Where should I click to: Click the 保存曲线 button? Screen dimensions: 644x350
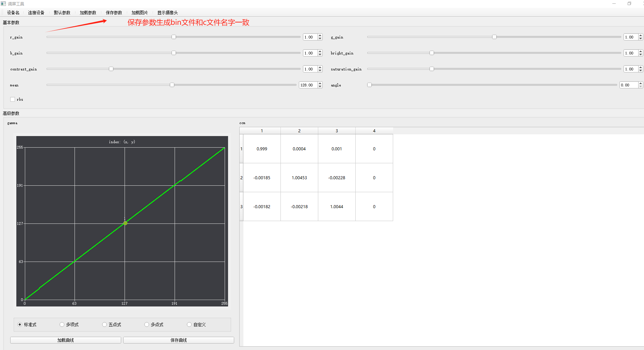(179, 340)
